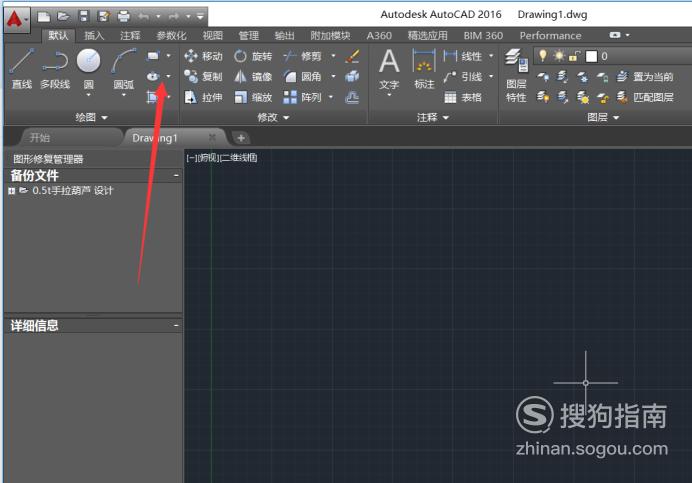This screenshot has height=483, width=692.
Task: Choose the Stretch (拉伸) command
Action: click(203, 97)
